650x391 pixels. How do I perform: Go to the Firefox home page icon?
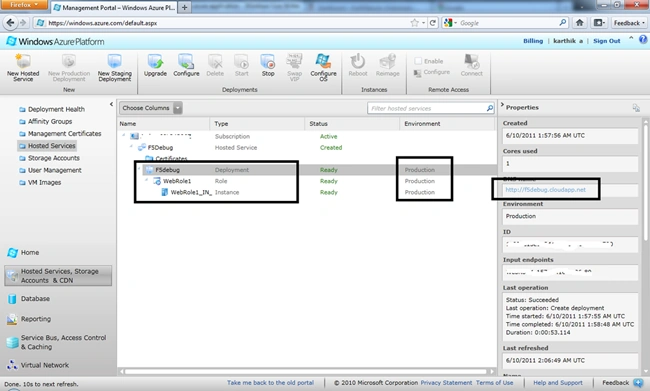(580, 23)
